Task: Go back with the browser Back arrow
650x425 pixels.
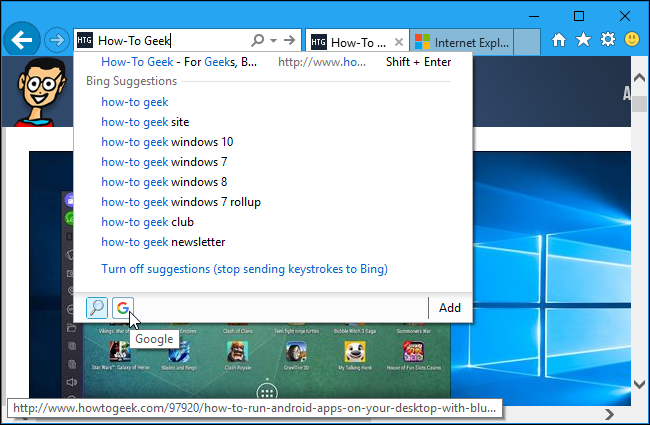Action: click(x=22, y=40)
